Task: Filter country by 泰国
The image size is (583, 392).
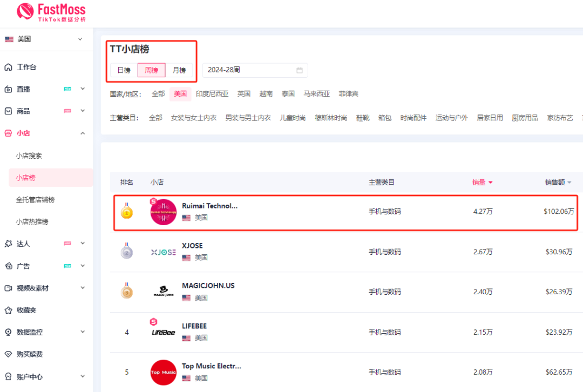Action: pos(288,94)
